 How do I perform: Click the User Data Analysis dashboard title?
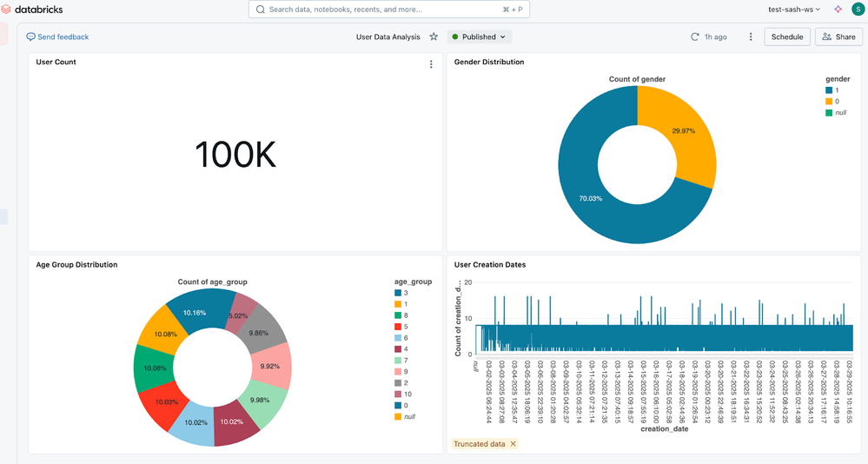[388, 37]
